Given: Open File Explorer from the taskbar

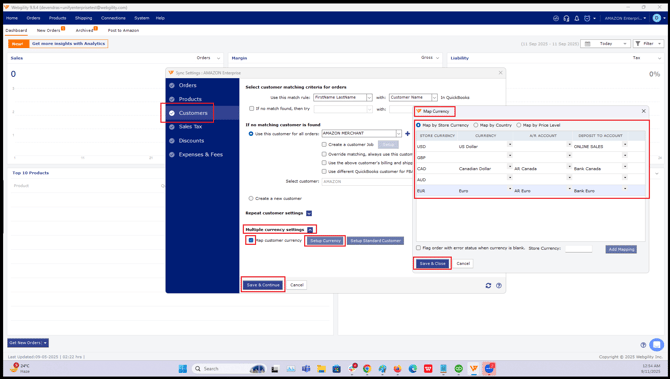Looking at the screenshot, I should (x=321, y=368).
